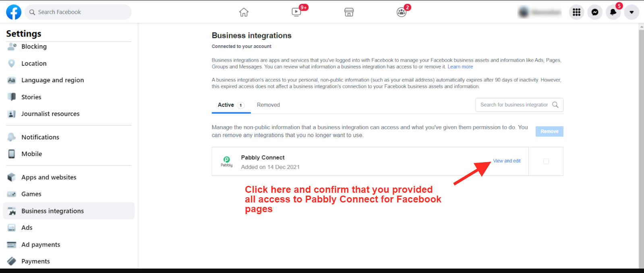Switch to the Active tab
The image size is (644, 273).
(x=231, y=105)
